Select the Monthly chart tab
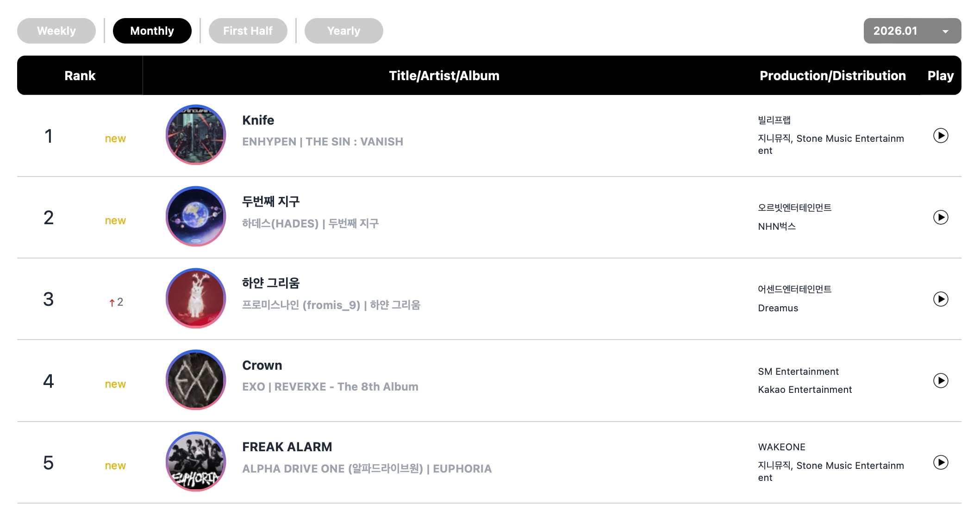Image resolution: width=980 pixels, height=511 pixels. click(x=152, y=31)
